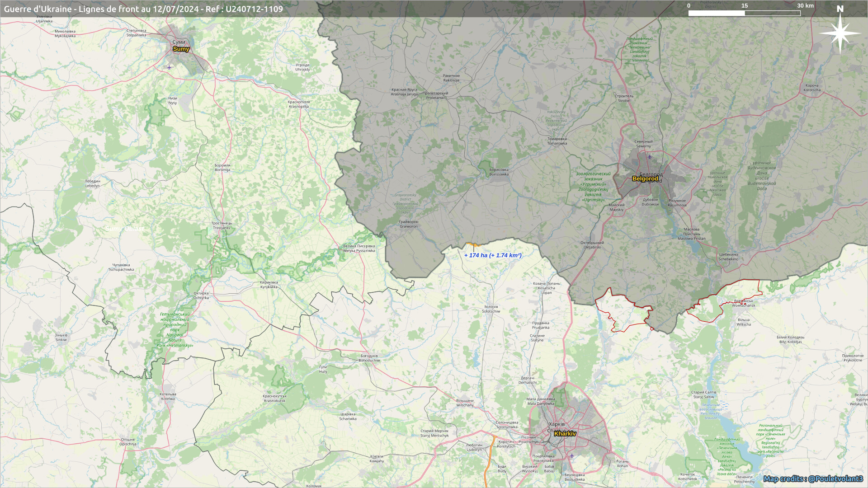Select the yellow Belgorod city label
This screenshot has height=488, width=868.
645,178
